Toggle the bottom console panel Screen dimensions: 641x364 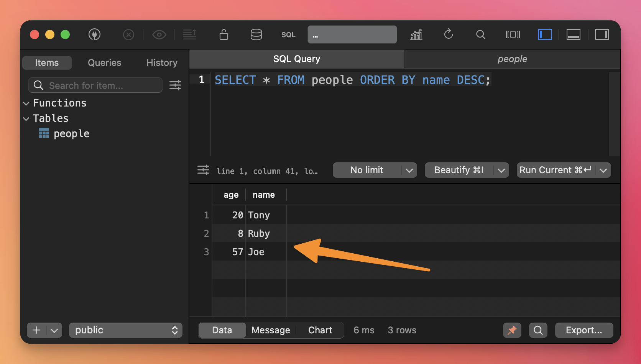tap(574, 35)
